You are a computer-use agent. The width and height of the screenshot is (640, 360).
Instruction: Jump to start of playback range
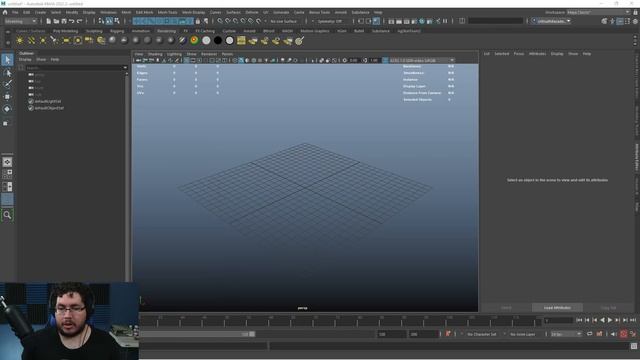click(x=579, y=320)
